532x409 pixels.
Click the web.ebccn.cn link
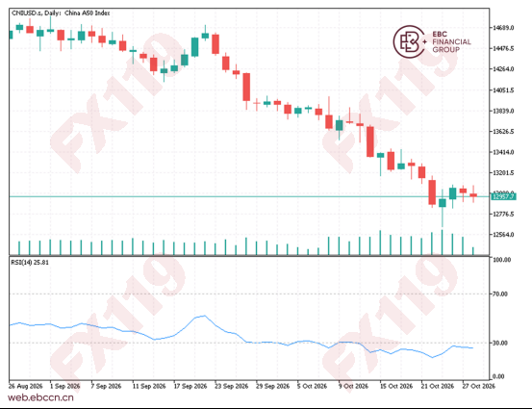click(x=40, y=397)
